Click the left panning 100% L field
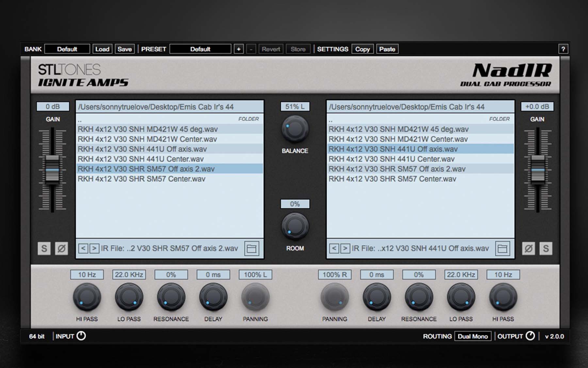Screen dimensions: 588x368 point(255,275)
